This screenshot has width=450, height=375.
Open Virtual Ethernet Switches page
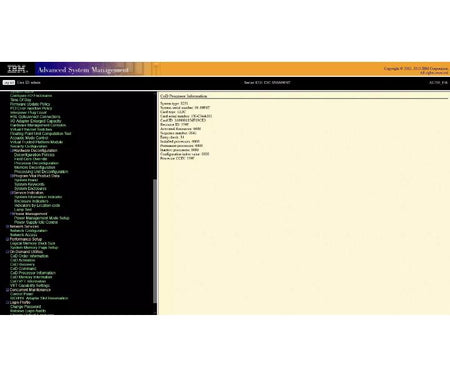31,129
